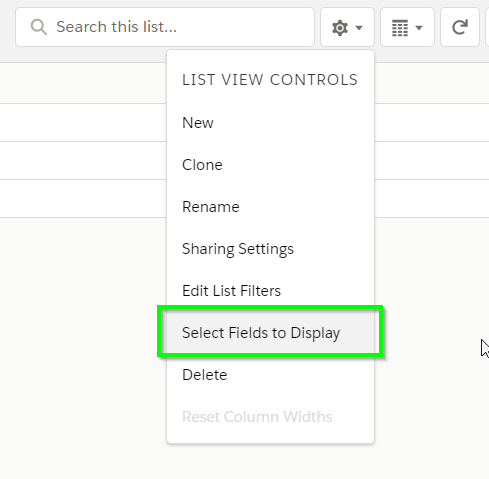
Task: Click the table display-as grid icon
Action: click(400, 28)
